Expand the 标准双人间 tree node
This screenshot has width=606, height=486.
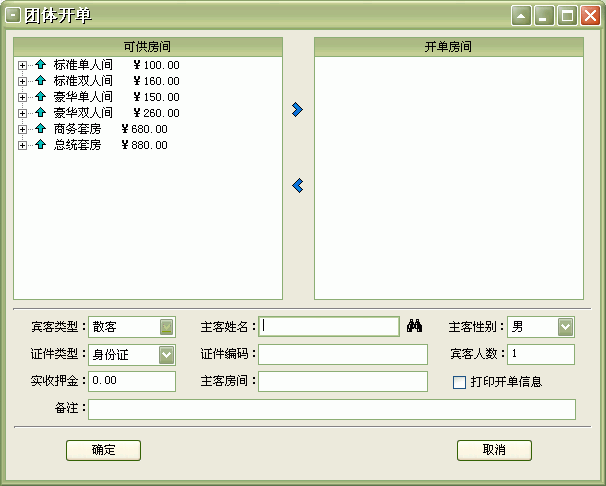point(22,81)
